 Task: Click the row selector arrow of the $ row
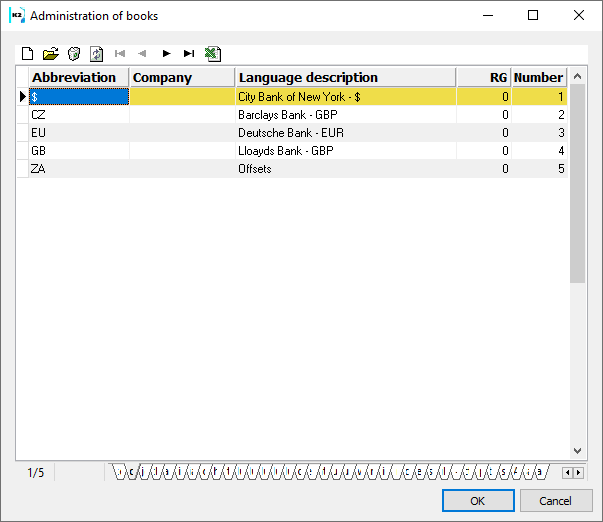(23, 97)
